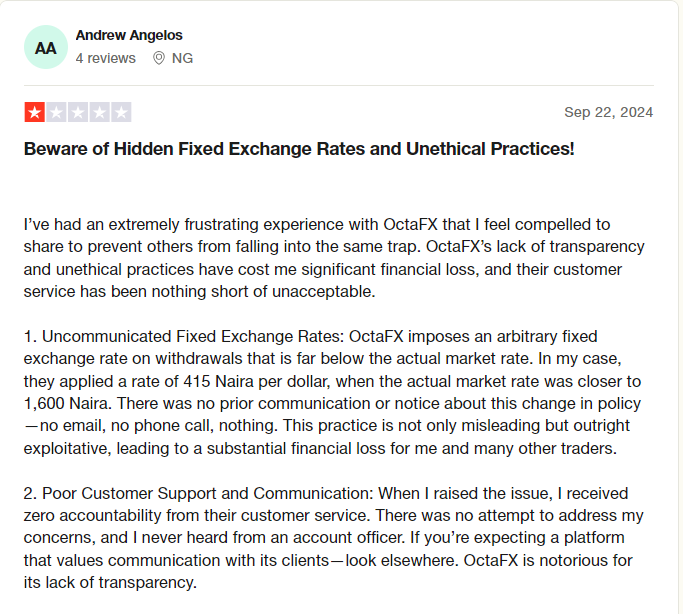Click the Uncommunicated Fixed Exchange Rates paragraph

coord(332,392)
